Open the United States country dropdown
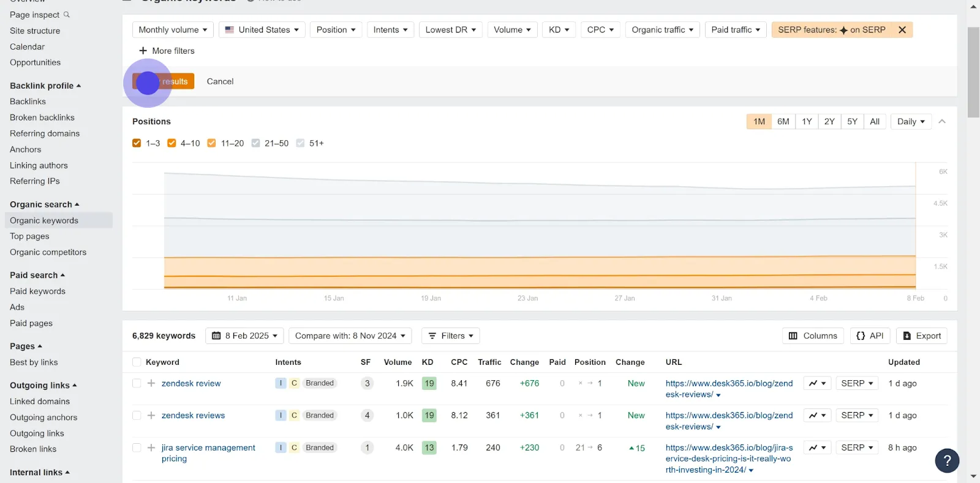The width and height of the screenshot is (980, 483). 262,29
